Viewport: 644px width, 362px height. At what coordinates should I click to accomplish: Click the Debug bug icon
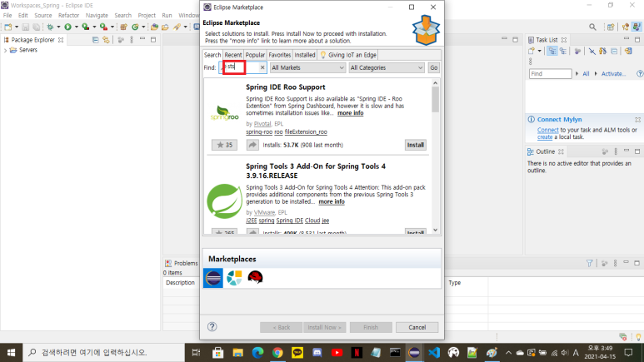click(x=50, y=27)
